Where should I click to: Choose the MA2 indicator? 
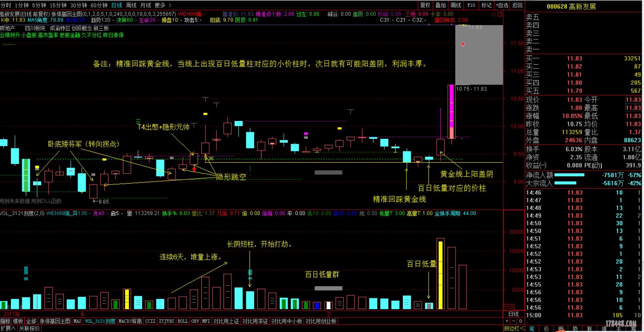pos(77,321)
